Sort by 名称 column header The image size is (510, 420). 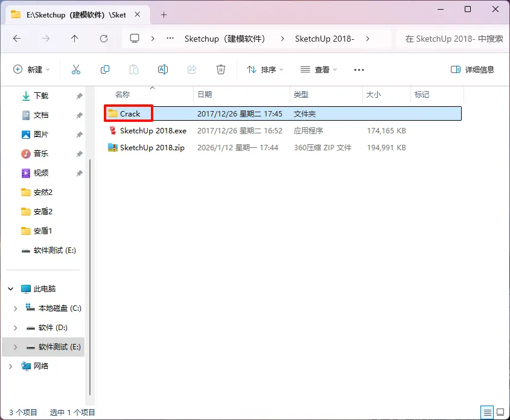click(123, 95)
